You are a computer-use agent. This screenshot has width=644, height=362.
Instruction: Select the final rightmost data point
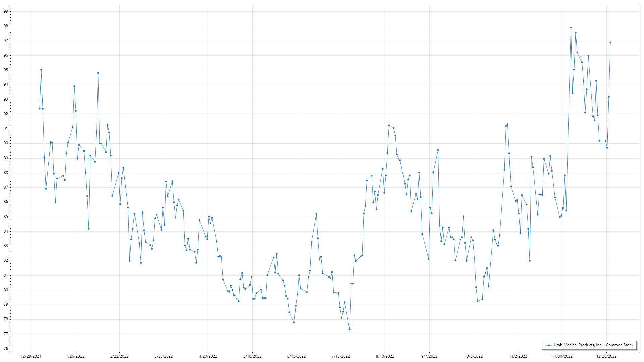point(610,43)
